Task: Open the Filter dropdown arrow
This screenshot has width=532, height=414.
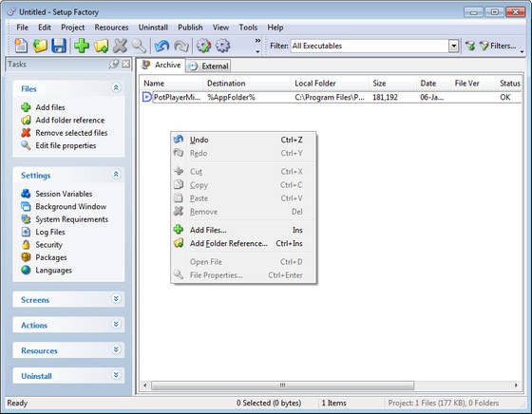Action: click(453, 46)
